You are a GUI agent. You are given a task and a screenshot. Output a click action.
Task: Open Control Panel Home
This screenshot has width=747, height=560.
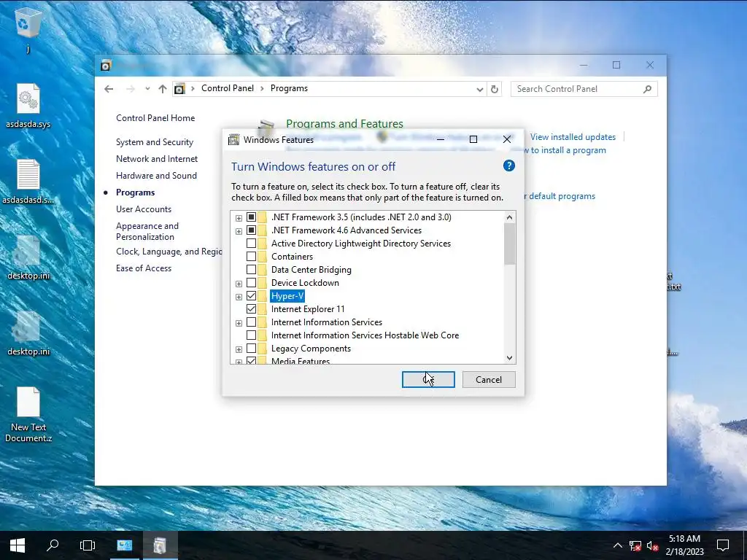[155, 118]
